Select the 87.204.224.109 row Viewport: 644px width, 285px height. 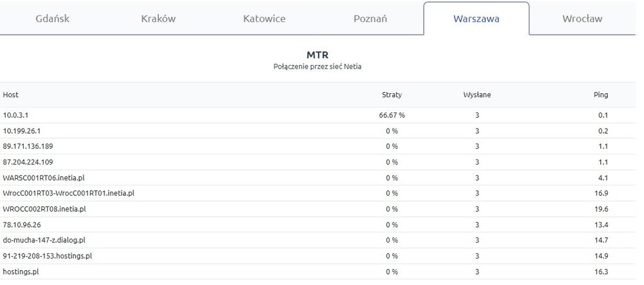[x=28, y=162]
